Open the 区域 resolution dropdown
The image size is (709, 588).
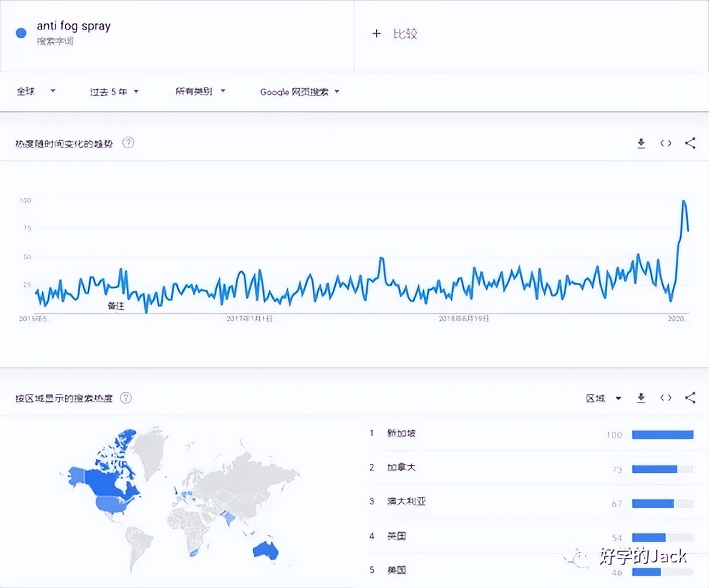(603, 398)
